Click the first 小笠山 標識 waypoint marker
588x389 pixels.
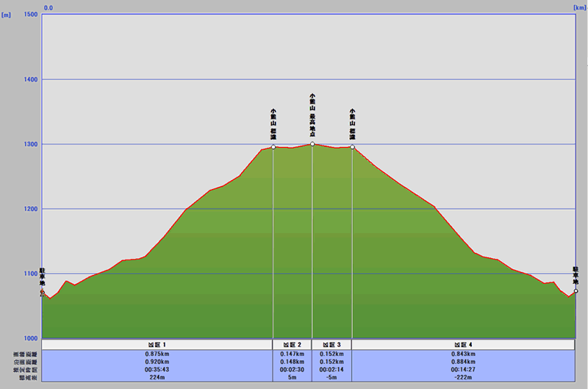273,147
